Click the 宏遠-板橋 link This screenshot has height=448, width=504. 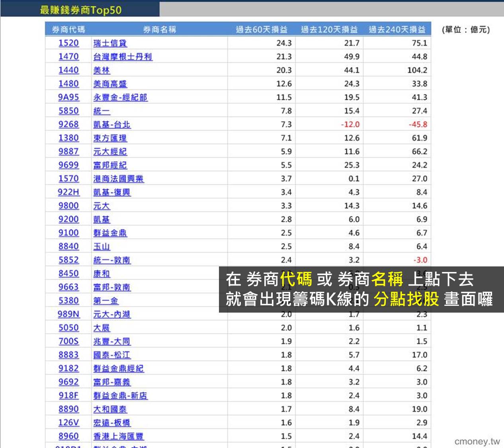tap(112, 423)
